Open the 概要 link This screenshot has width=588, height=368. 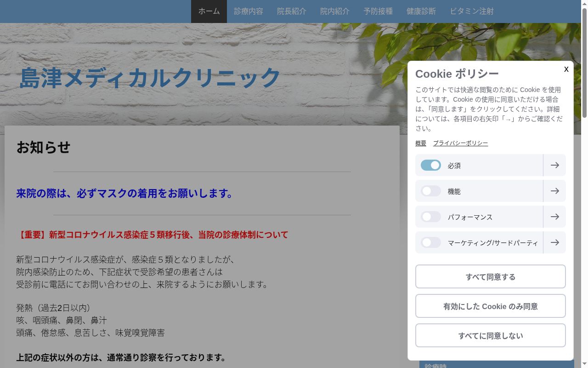[421, 143]
